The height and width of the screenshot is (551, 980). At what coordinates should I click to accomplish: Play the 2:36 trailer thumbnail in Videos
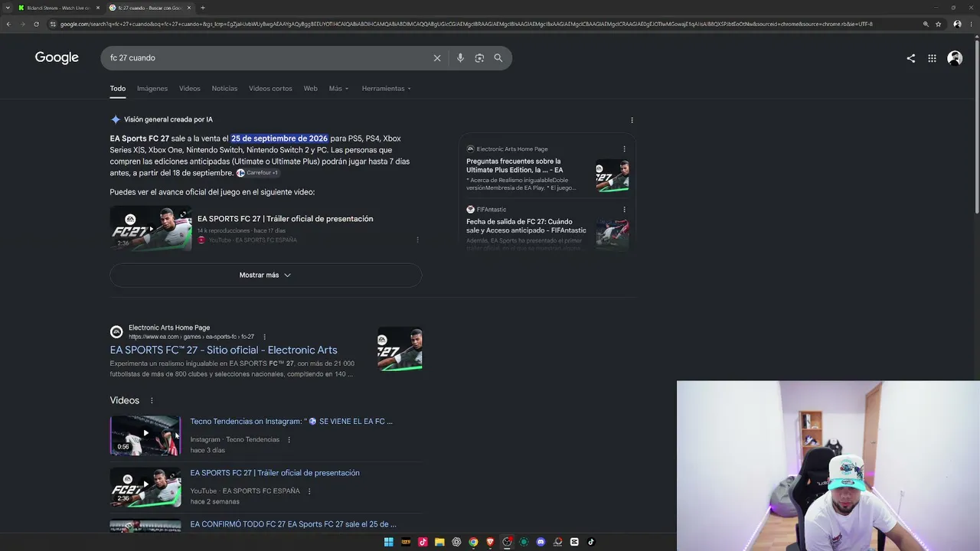145,487
